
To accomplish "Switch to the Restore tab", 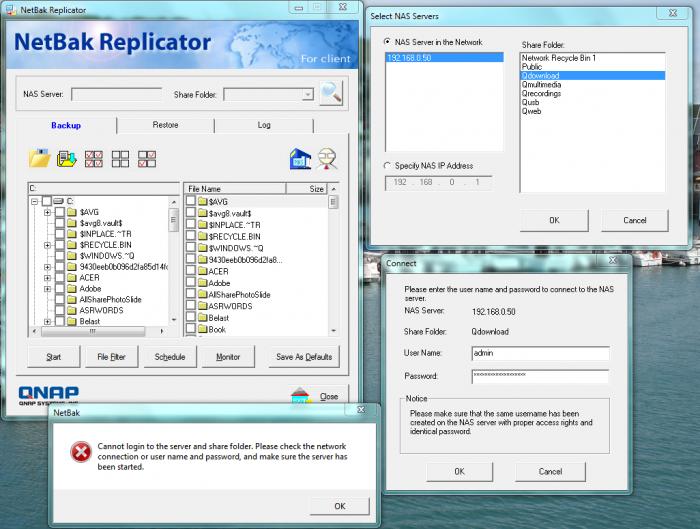I will pyautogui.click(x=165, y=125).
